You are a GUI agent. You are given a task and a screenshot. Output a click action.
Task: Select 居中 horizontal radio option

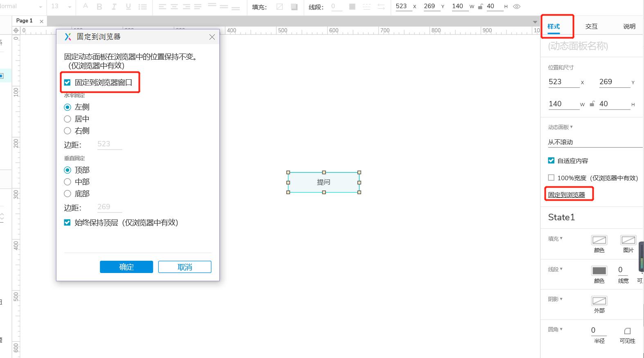[68, 119]
